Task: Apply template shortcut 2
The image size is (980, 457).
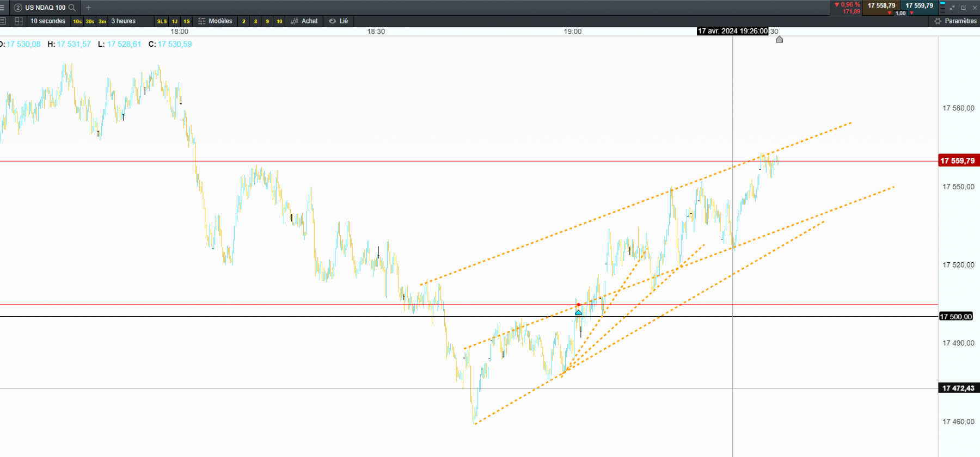Action: point(244,21)
